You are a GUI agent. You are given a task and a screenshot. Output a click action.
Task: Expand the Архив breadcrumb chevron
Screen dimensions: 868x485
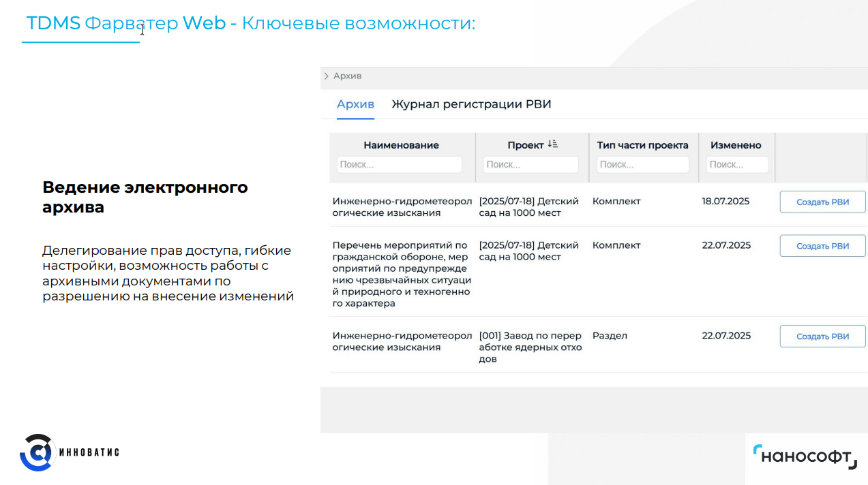click(327, 76)
